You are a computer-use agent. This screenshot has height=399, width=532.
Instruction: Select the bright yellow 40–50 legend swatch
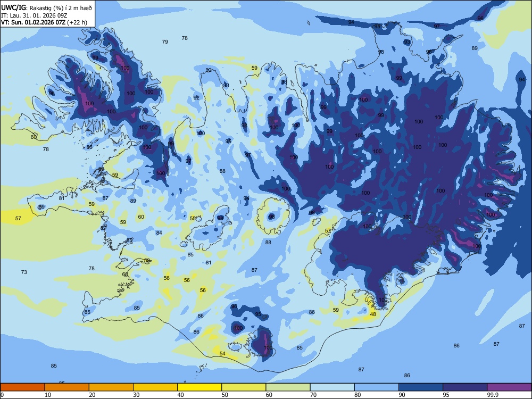click(199, 387)
